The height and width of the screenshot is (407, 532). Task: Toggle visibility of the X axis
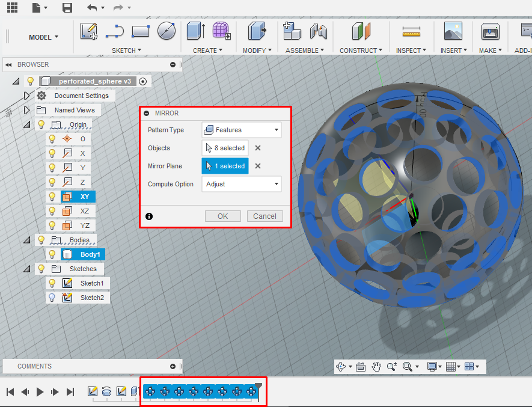click(52, 153)
